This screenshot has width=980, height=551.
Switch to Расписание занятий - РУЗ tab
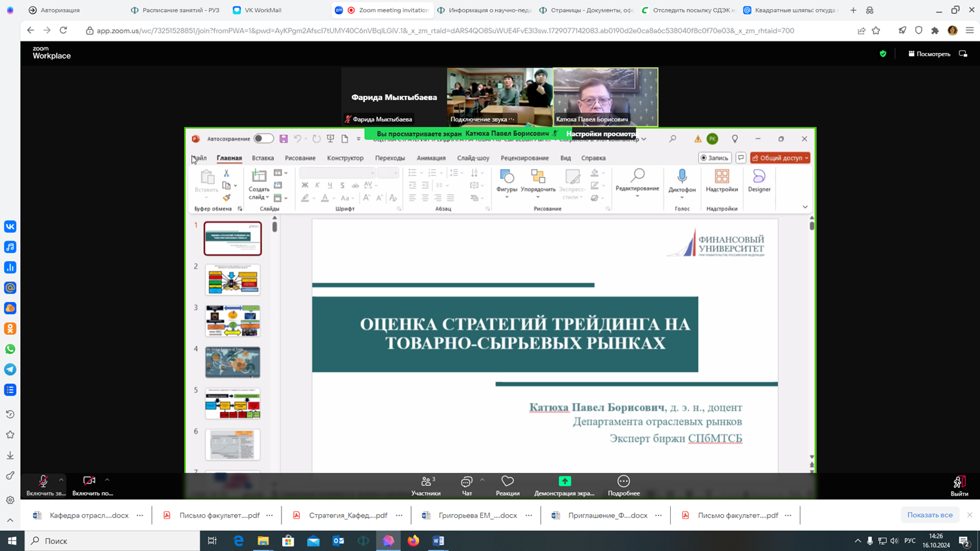[x=174, y=10]
